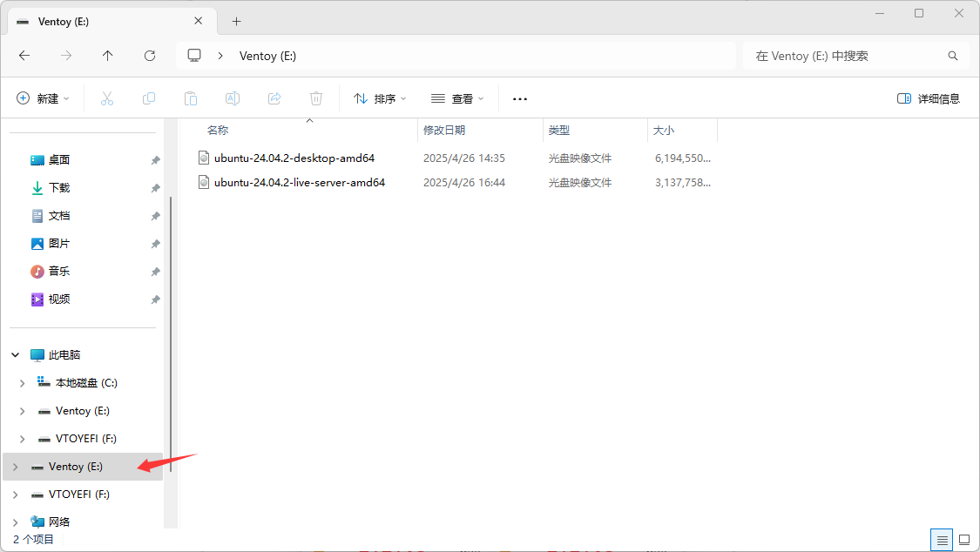The image size is (980, 552).
Task: Cut the selection with the scissors icon
Action: [107, 98]
